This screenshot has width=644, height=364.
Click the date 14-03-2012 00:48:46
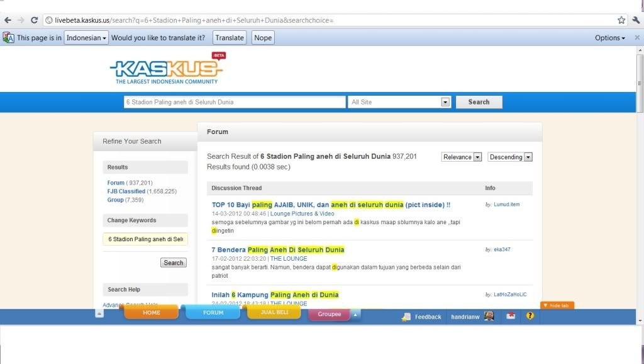pyautogui.click(x=238, y=213)
